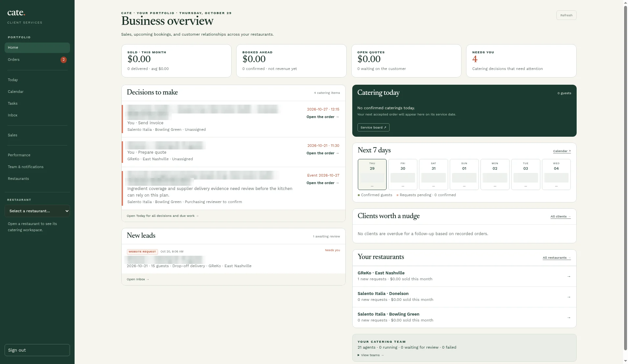Select the FRI 30 day cell
Screen dimensions: 628x364
(x=403, y=174)
